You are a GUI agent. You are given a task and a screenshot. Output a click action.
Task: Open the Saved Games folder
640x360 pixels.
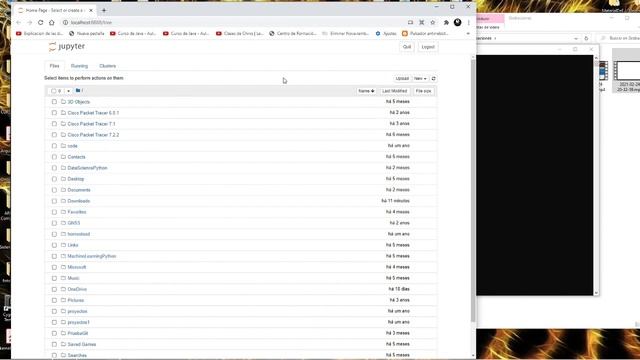point(82,344)
